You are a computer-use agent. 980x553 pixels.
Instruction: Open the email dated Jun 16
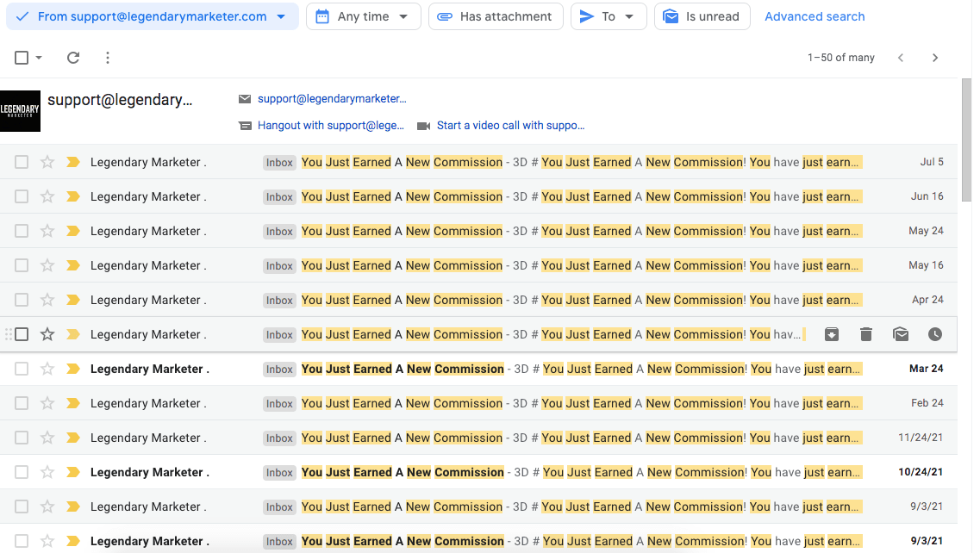(478, 196)
